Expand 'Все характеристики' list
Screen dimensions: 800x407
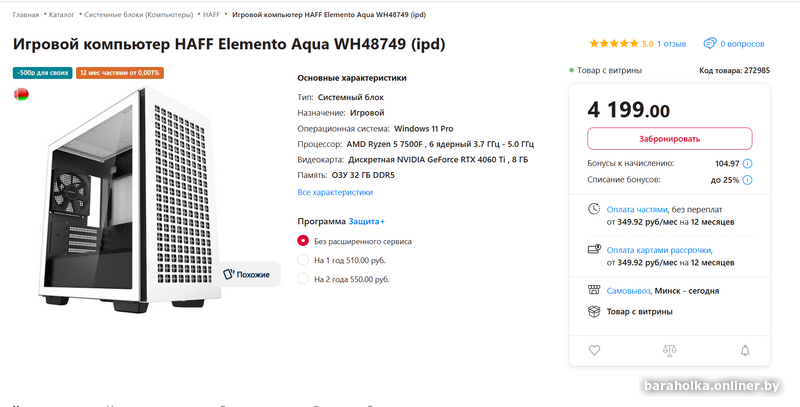tap(335, 192)
